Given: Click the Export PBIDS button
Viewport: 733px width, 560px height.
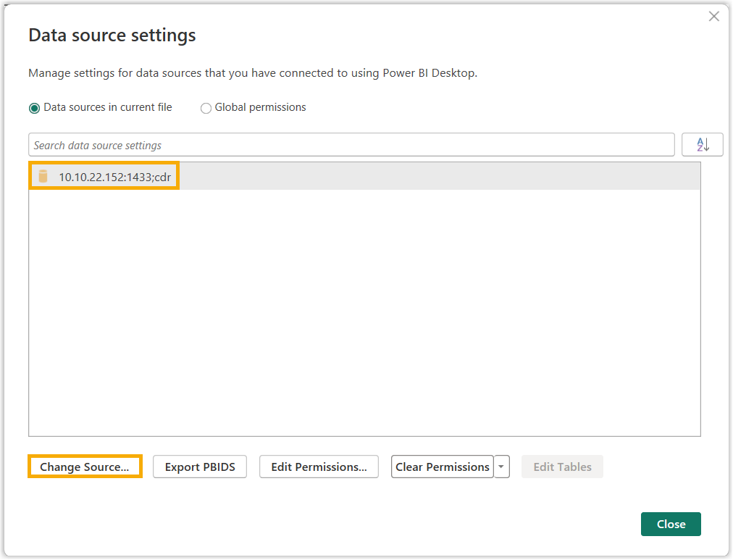Looking at the screenshot, I should pos(200,467).
